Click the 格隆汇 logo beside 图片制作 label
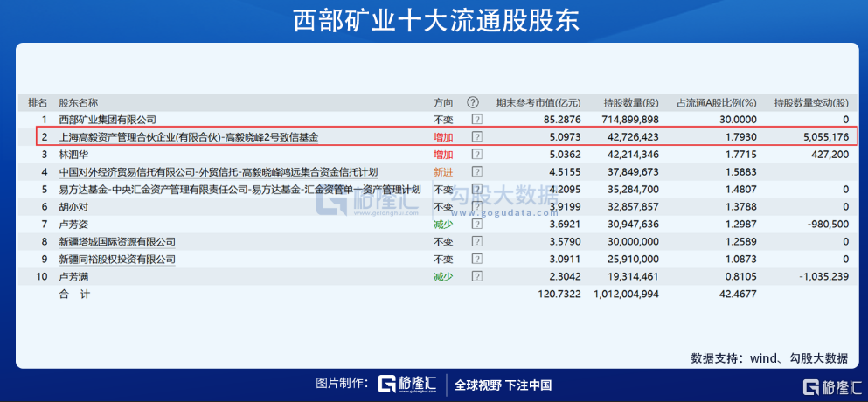The height and width of the screenshot is (402, 868). [407, 385]
